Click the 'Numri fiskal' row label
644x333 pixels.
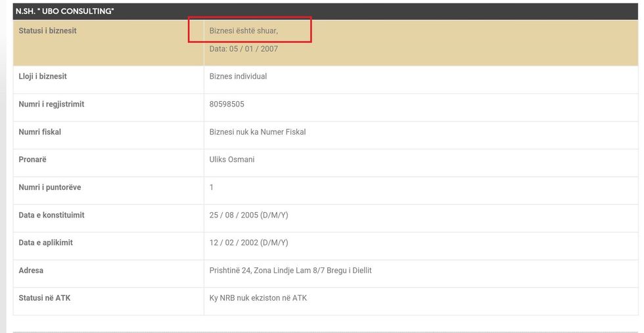(39, 132)
